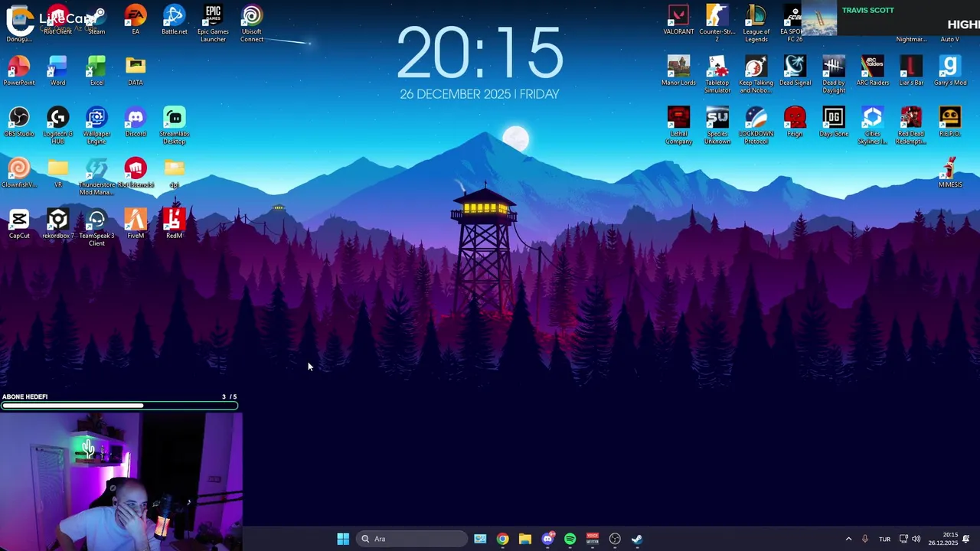Select Lethal Company shortcut
Viewport: 980px width, 551px height.
678,126
